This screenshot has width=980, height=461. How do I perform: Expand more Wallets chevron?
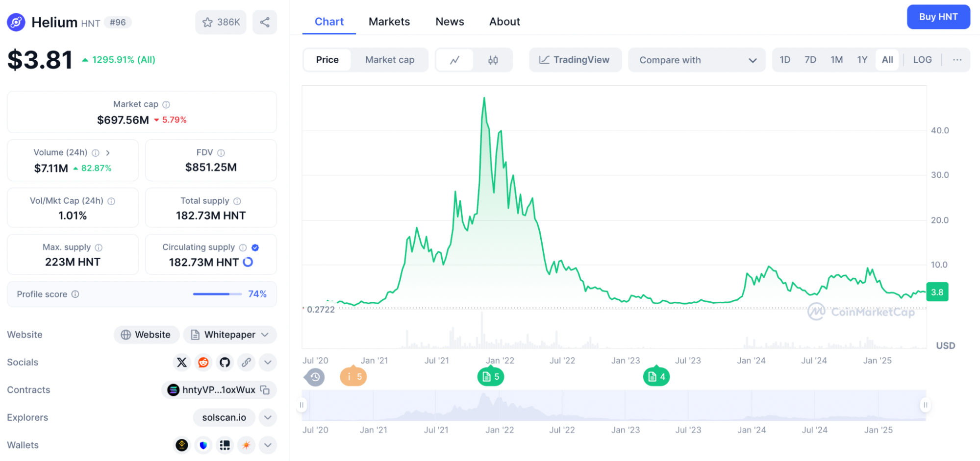(x=268, y=445)
